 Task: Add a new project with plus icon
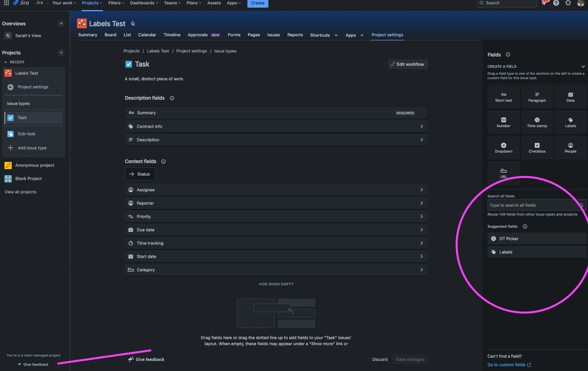point(61,52)
